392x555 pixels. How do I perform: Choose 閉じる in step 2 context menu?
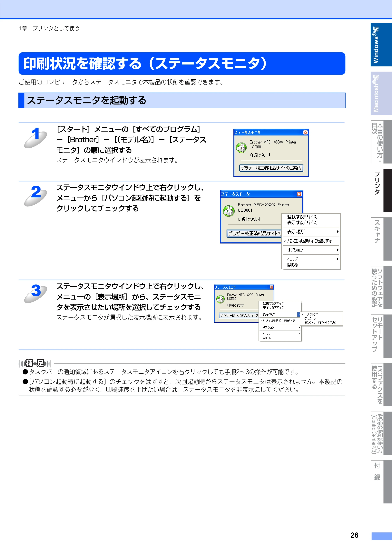tap(293, 265)
